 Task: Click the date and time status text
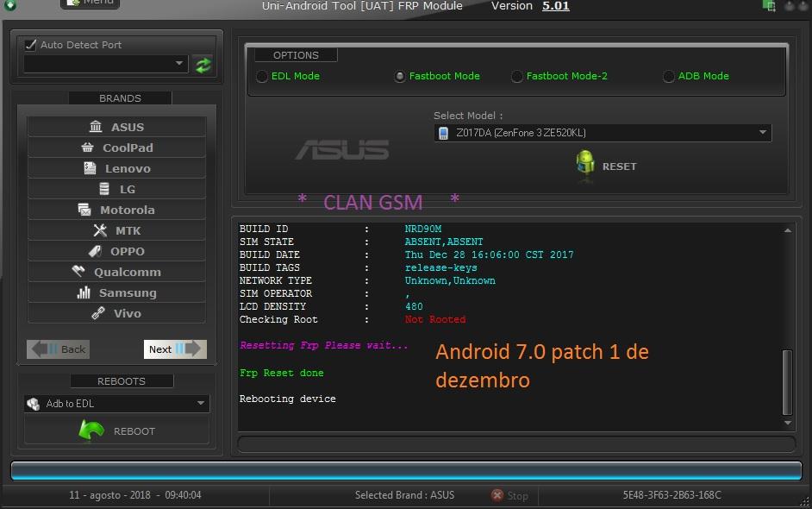pos(135,495)
